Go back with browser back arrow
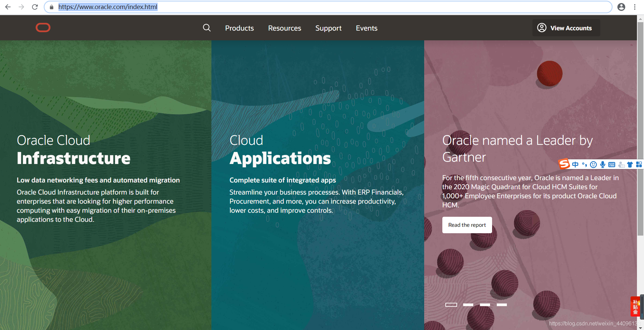 [8, 7]
